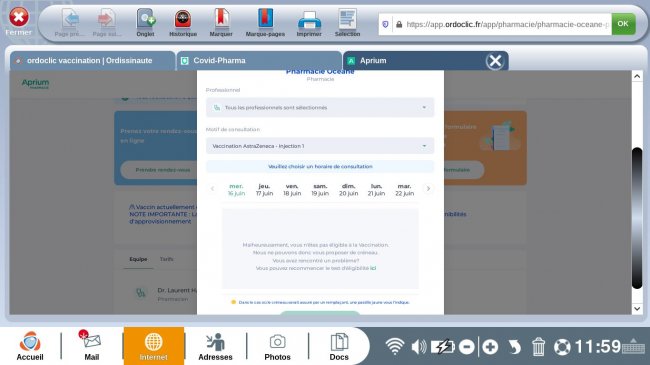Go back with Page précédente icon
650x365 pixels.
[x=70, y=19]
